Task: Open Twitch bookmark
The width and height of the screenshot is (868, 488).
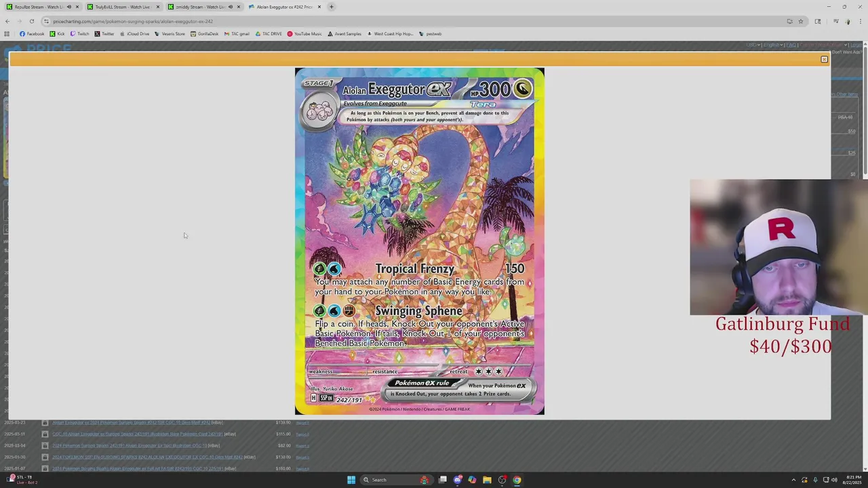Action: 79,34
